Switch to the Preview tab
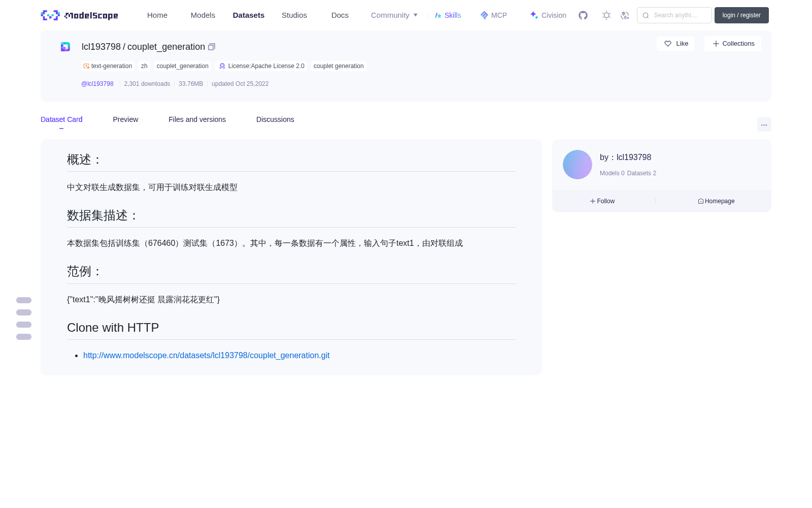The image size is (812, 508). (125, 119)
